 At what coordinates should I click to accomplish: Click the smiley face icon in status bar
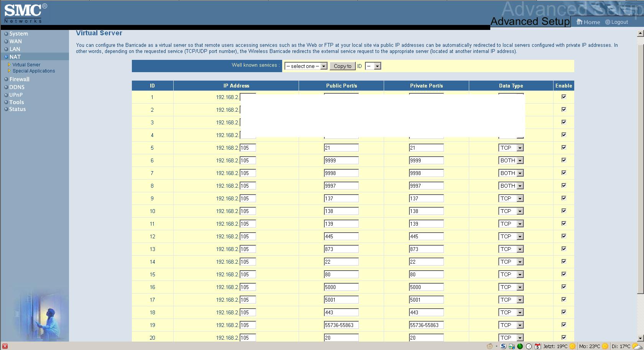pyautogui.click(x=490, y=346)
